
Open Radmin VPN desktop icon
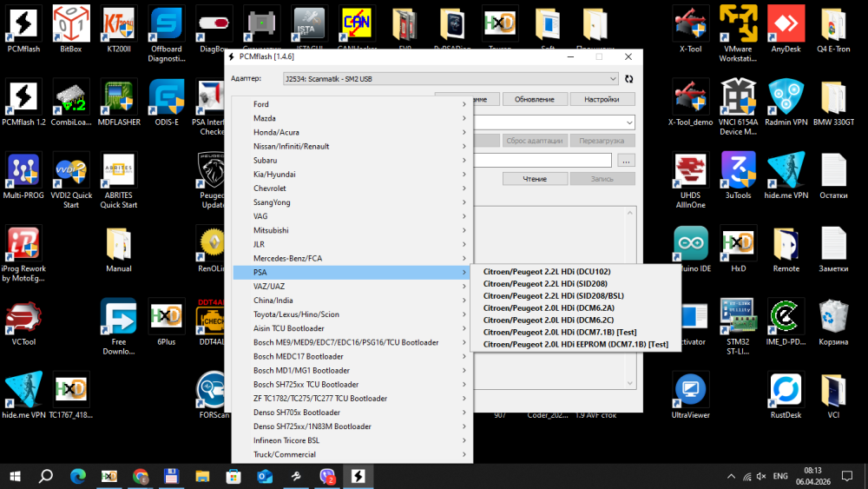[786, 102]
